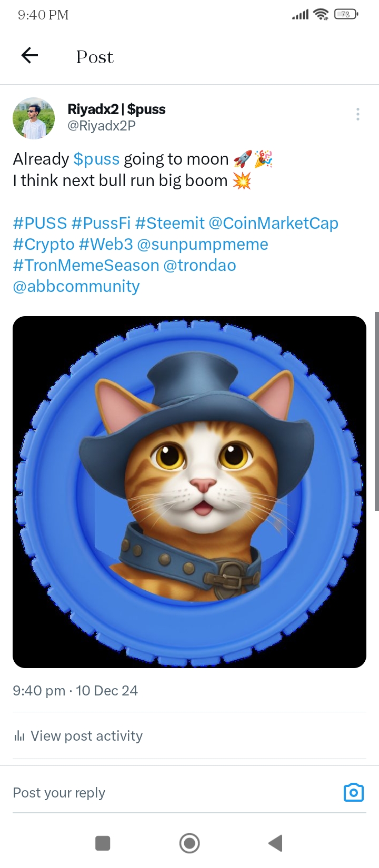Open View post activity
The width and height of the screenshot is (379, 868).
[x=78, y=736]
